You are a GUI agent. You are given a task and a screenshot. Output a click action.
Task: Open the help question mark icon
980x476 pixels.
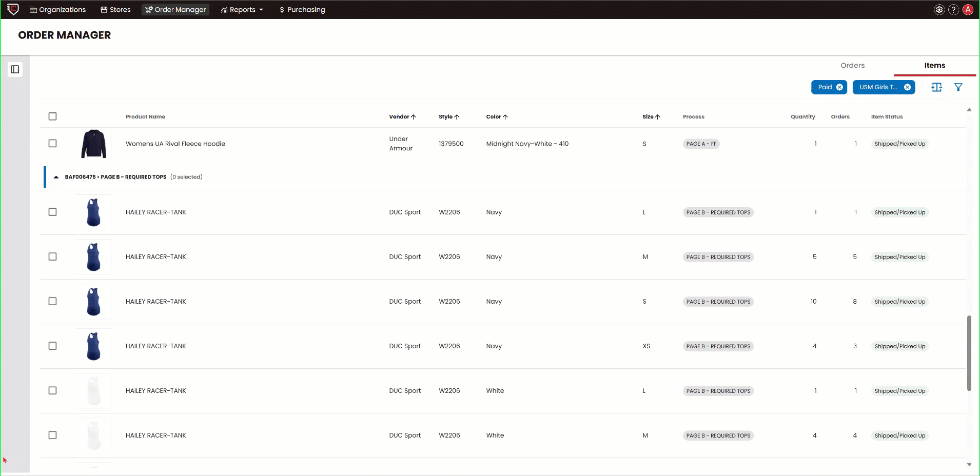pos(953,9)
